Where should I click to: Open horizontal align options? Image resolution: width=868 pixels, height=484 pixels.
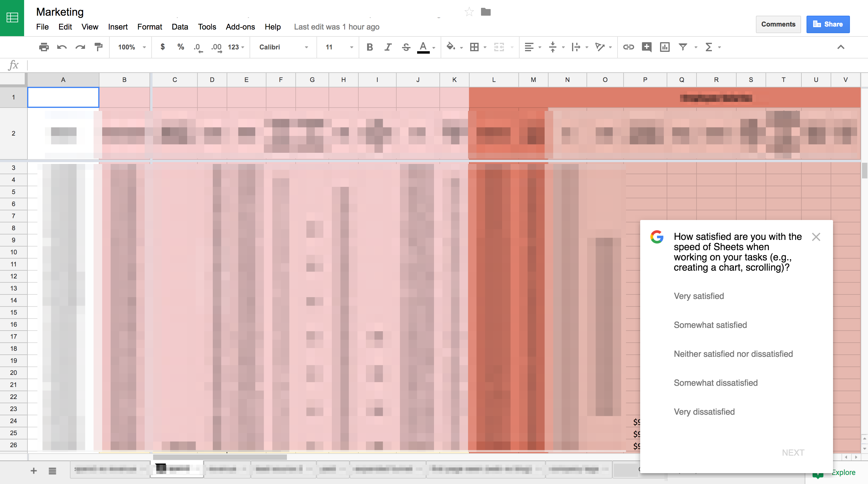pos(529,47)
